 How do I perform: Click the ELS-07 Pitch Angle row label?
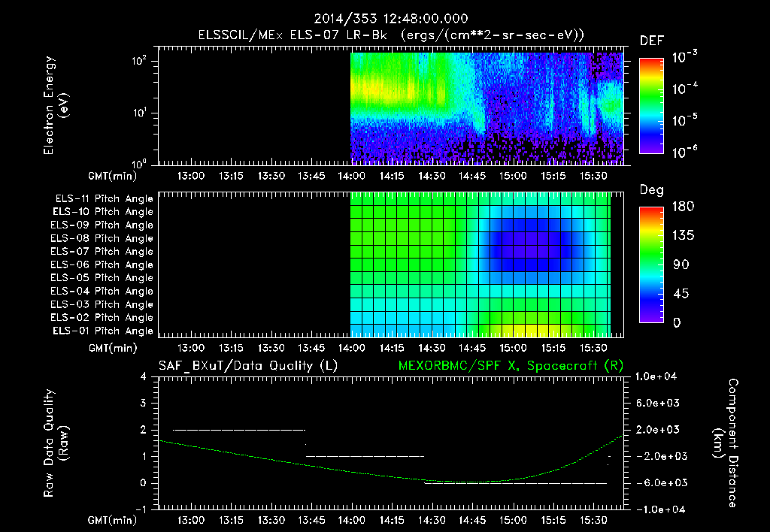coord(102,252)
